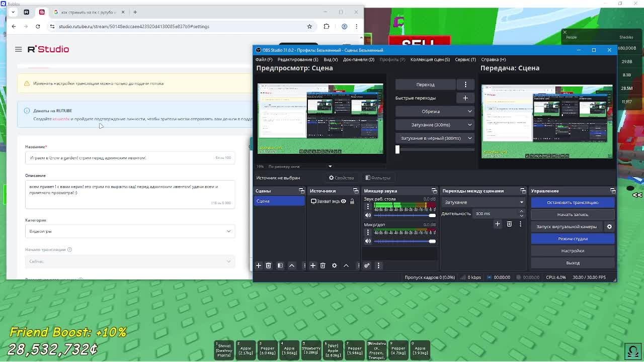Open transition properties three-dot menu

pos(520,224)
